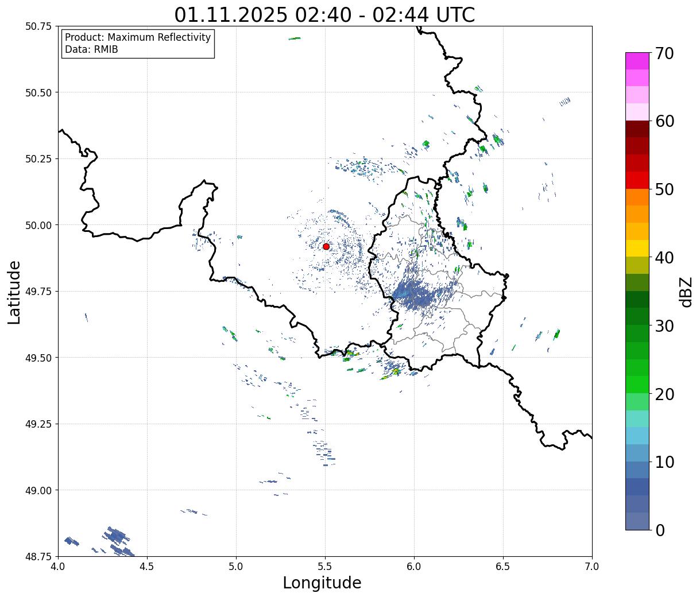700x597 pixels.
Task: Click the longitude tick label 7.0
Action: pyautogui.click(x=592, y=566)
